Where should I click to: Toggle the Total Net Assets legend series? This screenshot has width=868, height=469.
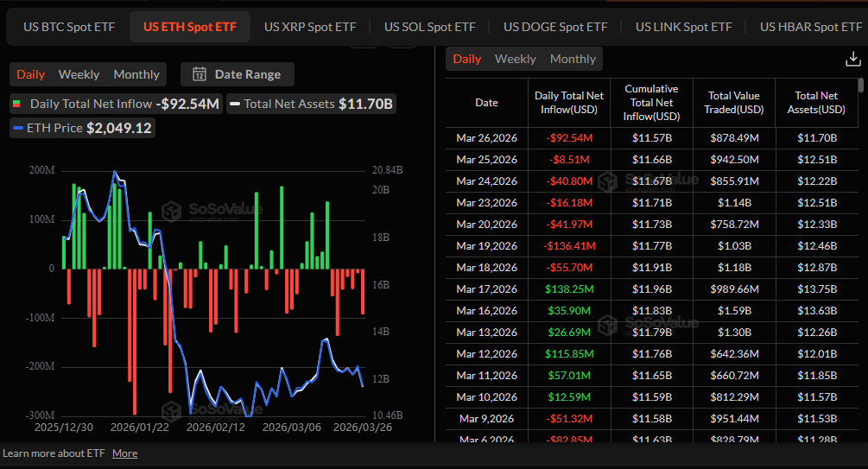click(311, 104)
